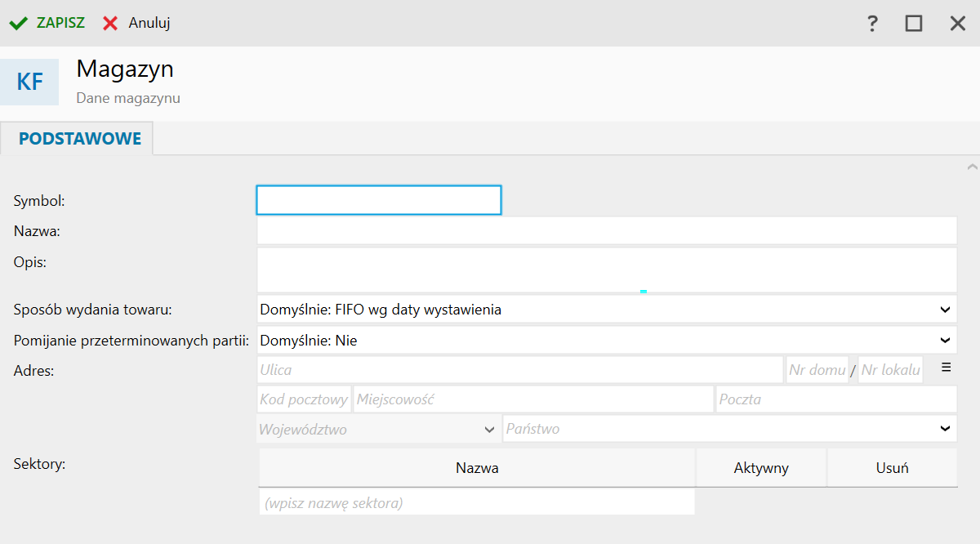The height and width of the screenshot is (544, 980).
Task: Expand the Województwo dropdown
Action: (x=489, y=429)
